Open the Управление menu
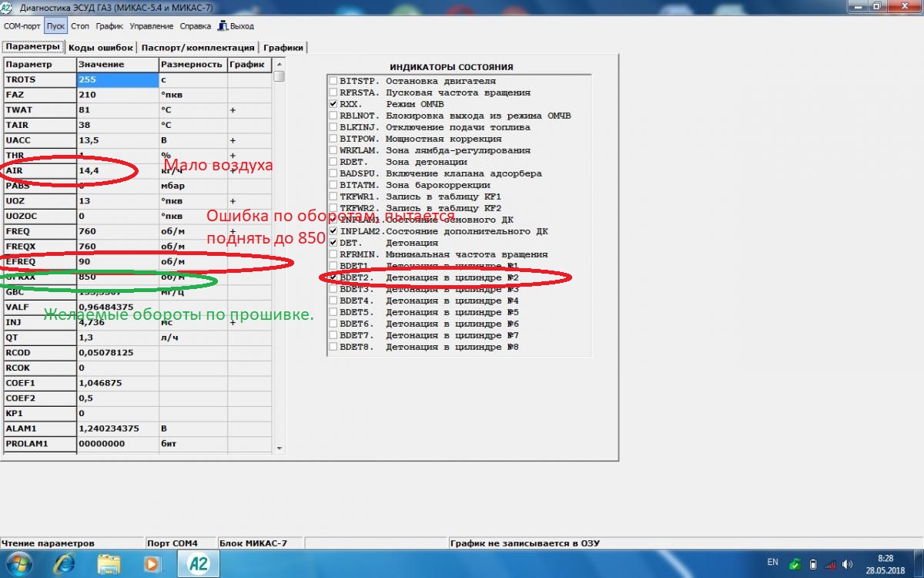 [x=152, y=25]
